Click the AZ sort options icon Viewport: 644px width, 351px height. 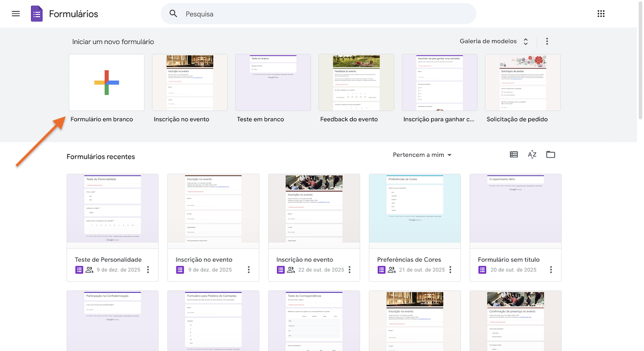[x=532, y=155]
